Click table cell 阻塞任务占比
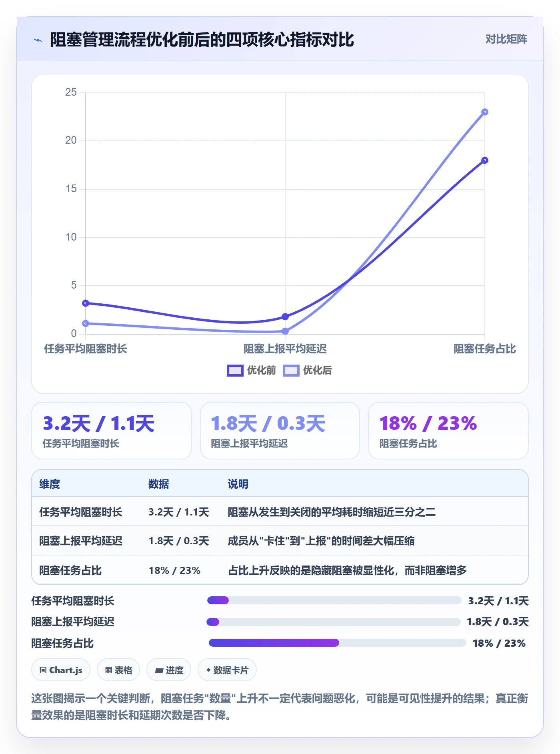 (70, 570)
